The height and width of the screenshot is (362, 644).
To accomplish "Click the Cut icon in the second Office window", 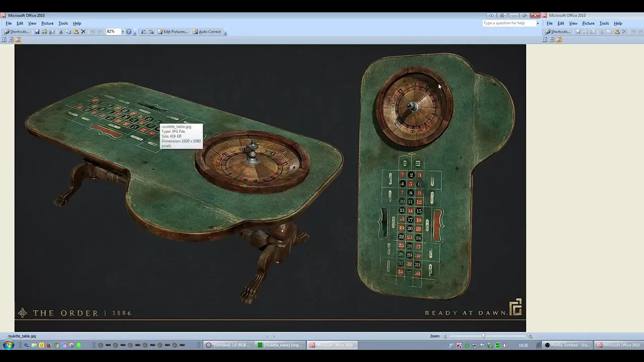I will [x=602, y=32].
